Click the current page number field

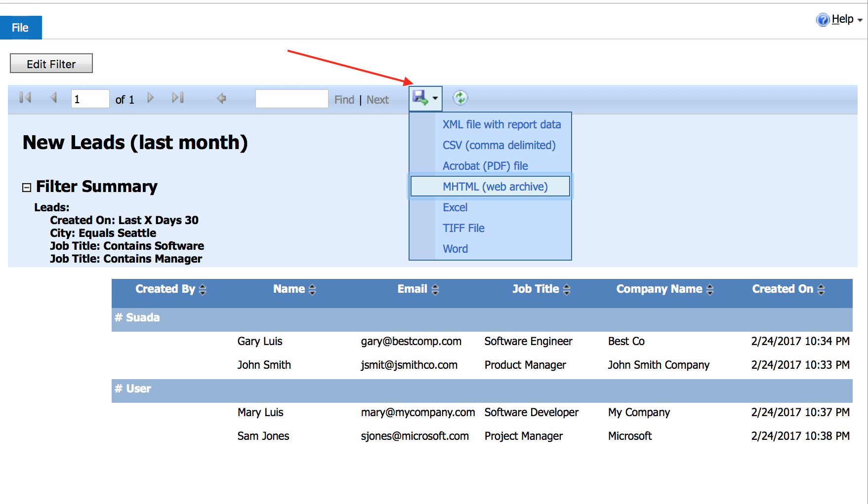pyautogui.click(x=90, y=99)
